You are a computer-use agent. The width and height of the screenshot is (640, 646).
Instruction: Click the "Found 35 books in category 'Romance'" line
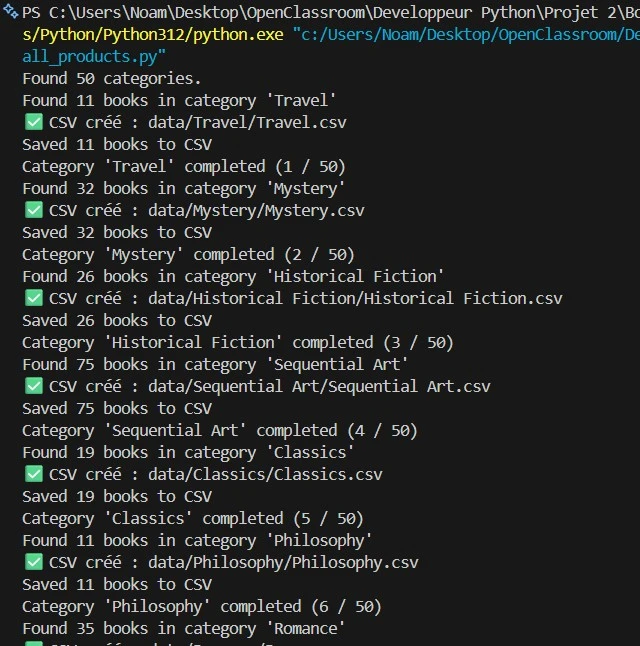pyautogui.click(x=183, y=628)
